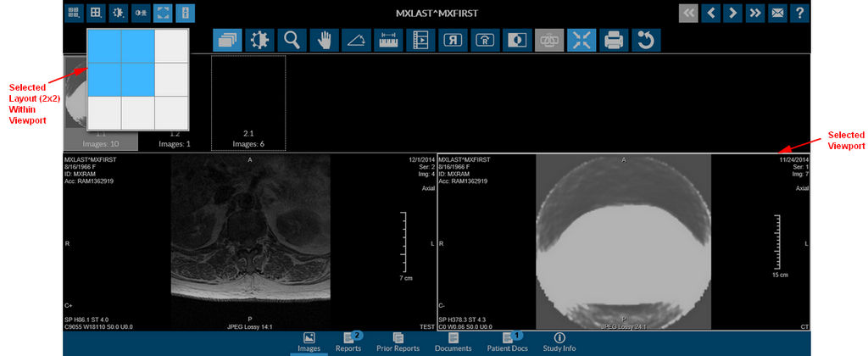
Task: Select the Zoom magnifier tool
Action: (x=291, y=40)
